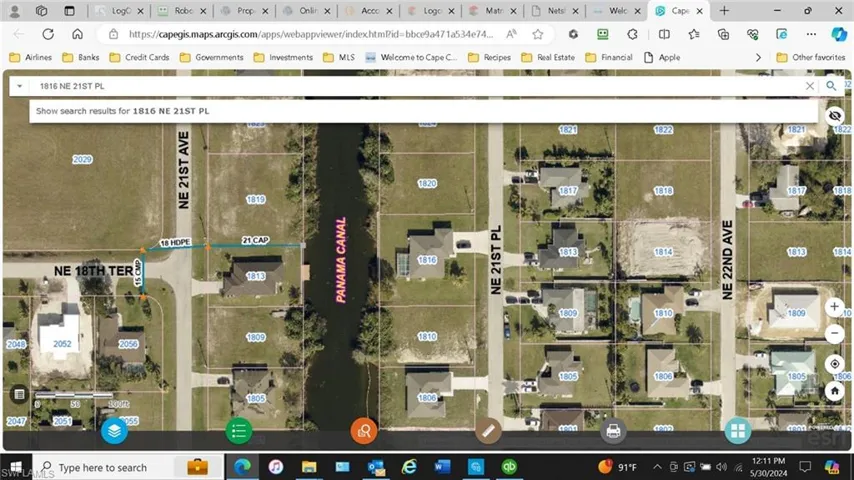Open a new browser tab
This screenshot has height=480, width=854.
click(724, 11)
